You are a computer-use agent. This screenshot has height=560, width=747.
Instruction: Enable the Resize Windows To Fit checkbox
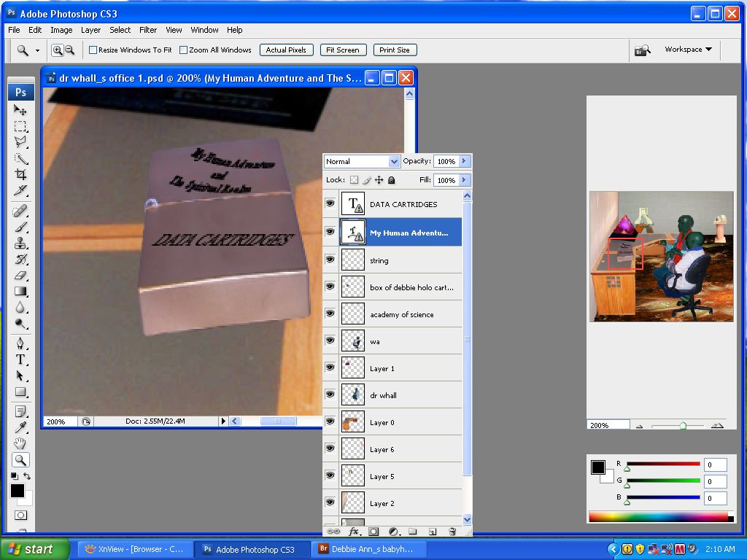click(92, 50)
